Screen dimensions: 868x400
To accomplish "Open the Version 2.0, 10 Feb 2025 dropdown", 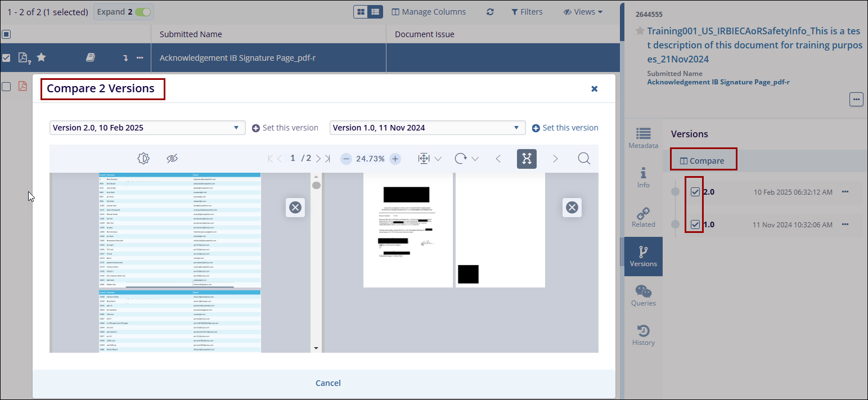I will coord(147,128).
